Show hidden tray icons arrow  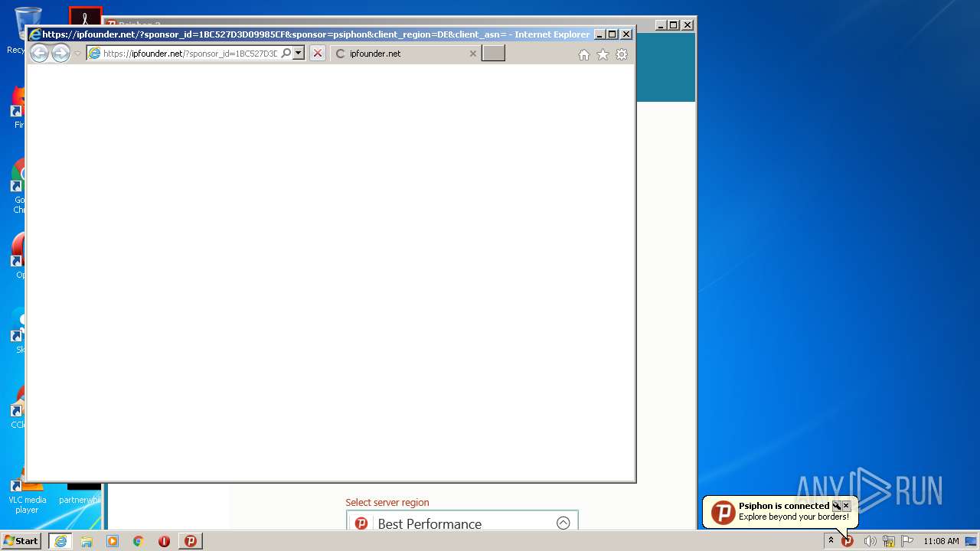tap(831, 540)
